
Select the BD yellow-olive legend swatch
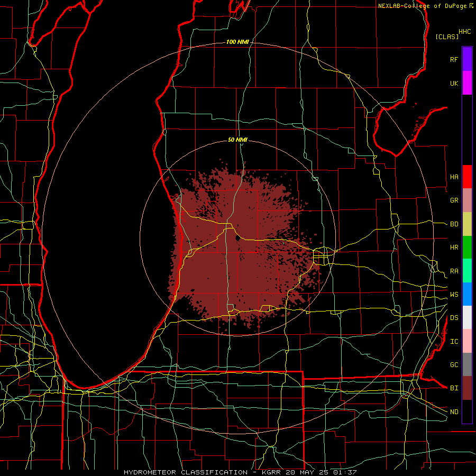(x=467, y=224)
